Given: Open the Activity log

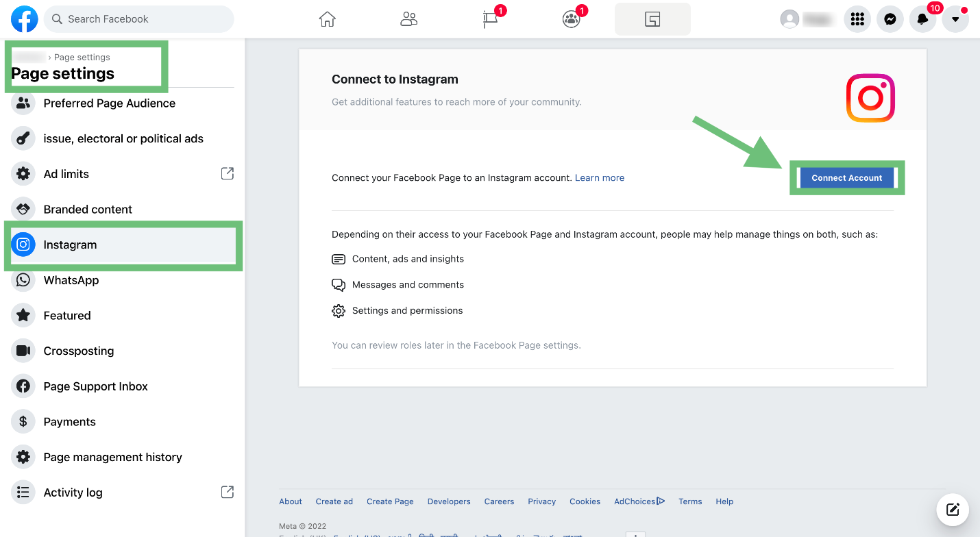Looking at the screenshot, I should pos(123,492).
